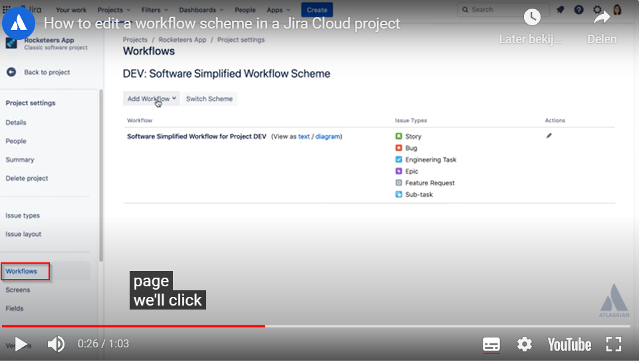
Task: Click Back to project arrow icon
Action: click(x=11, y=72)
